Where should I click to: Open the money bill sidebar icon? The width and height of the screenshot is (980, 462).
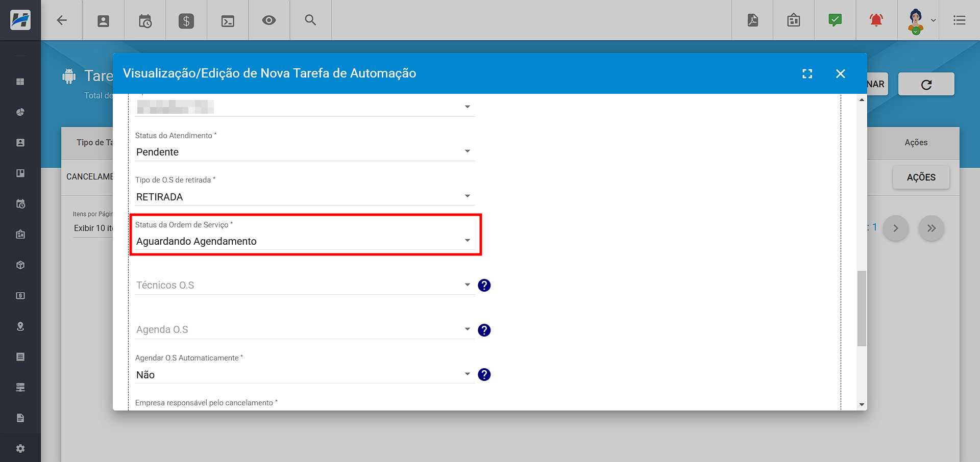point(20,296)
